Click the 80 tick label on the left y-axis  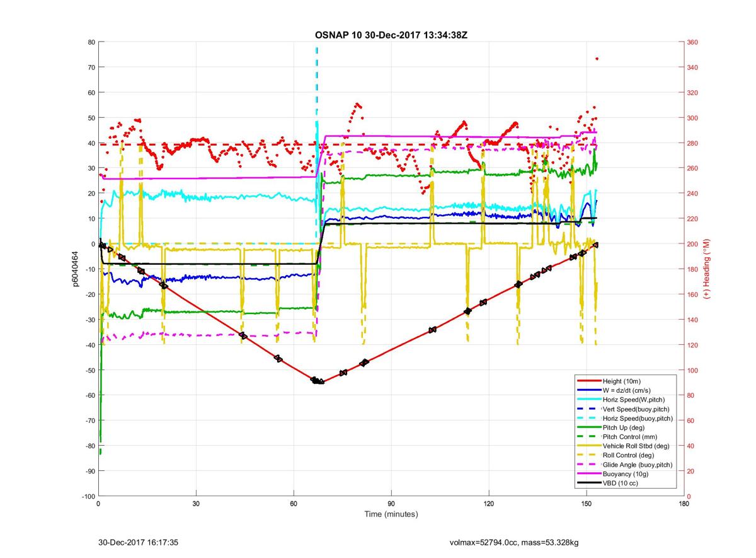[91, 42]
